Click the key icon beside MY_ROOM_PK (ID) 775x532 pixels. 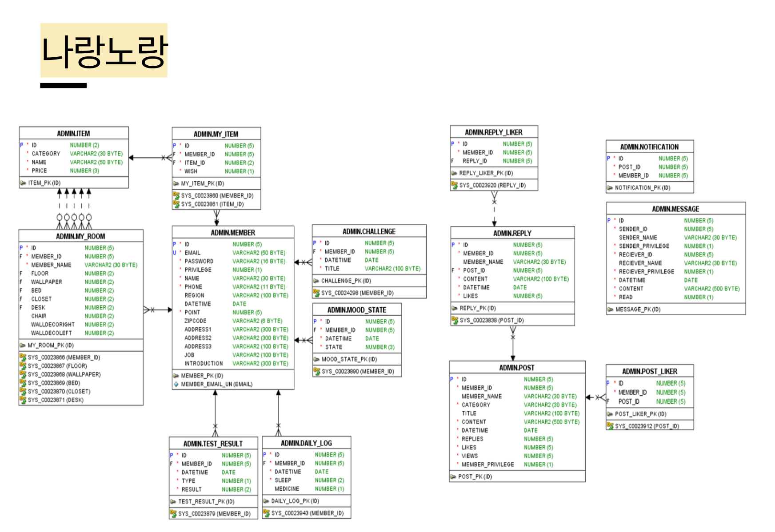23,345
